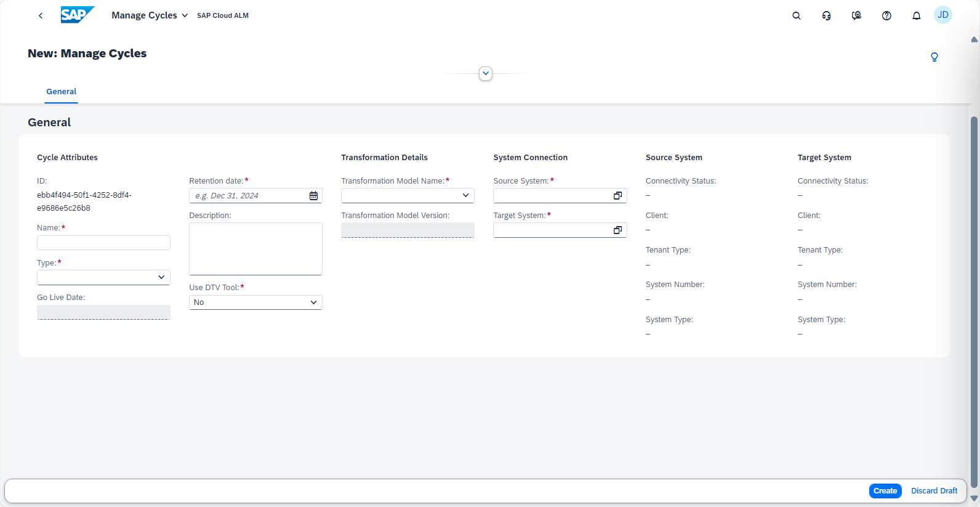Image resolution: width=980 pixels, height=507 pixels.
Task: Open the search icon in header
Action: pos(796,15)
